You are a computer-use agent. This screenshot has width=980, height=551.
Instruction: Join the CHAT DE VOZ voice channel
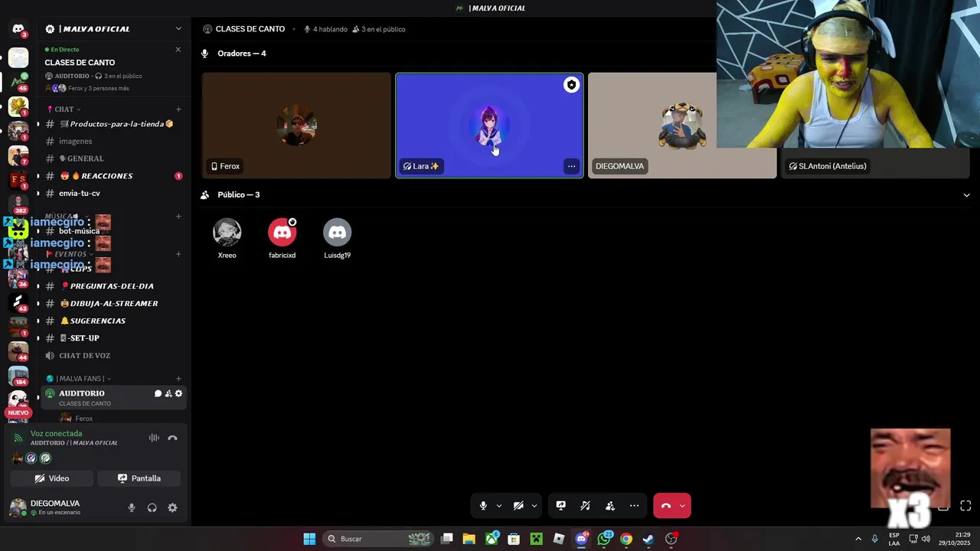click(111, 356)
